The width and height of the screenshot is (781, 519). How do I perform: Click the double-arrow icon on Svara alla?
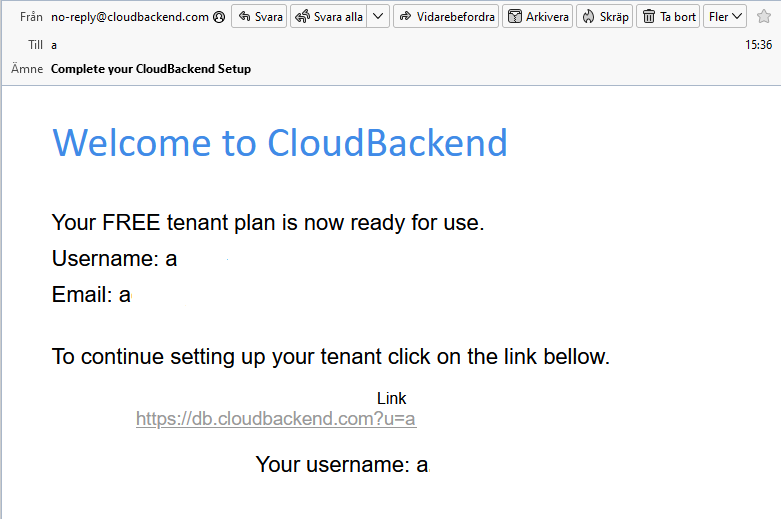(x=302, y=16)
